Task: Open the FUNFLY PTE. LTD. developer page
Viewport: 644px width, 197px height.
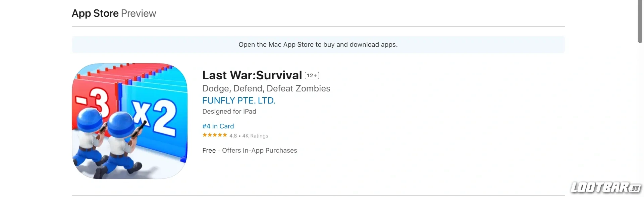Action: [x=238, y=100]
